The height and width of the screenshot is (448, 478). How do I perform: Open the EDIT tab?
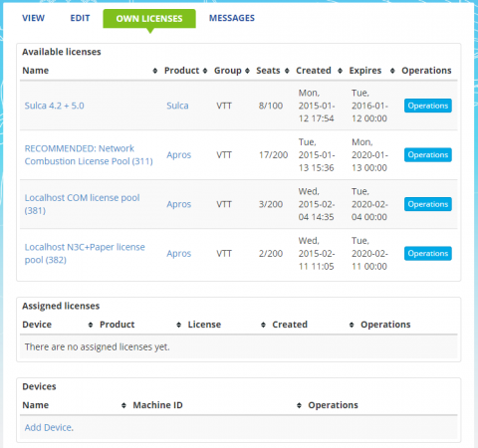click(80, 18)
